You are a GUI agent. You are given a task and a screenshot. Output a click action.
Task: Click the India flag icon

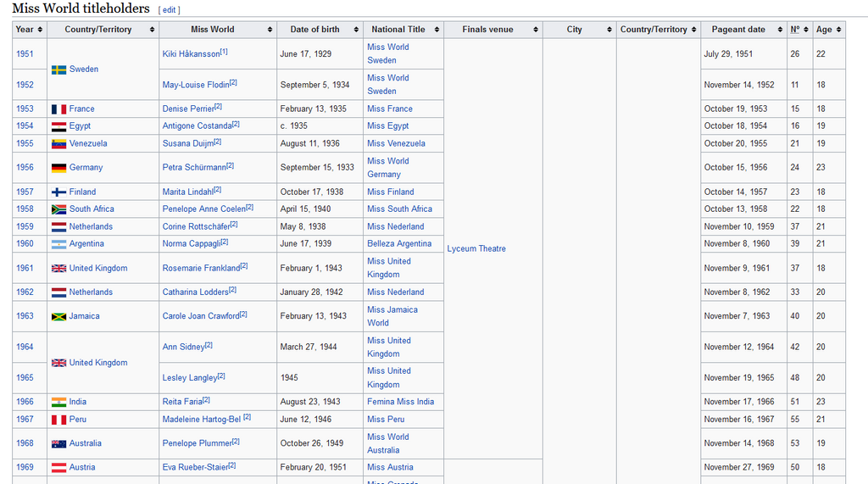tap(58, 402)
